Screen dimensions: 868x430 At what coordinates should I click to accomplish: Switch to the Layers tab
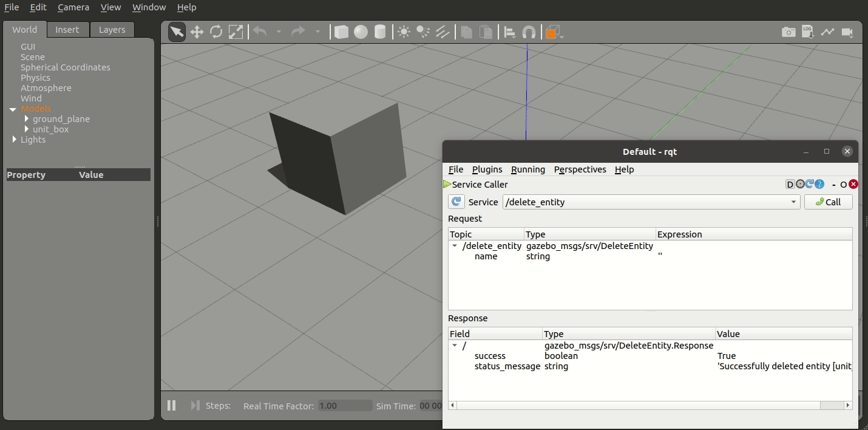112,30
